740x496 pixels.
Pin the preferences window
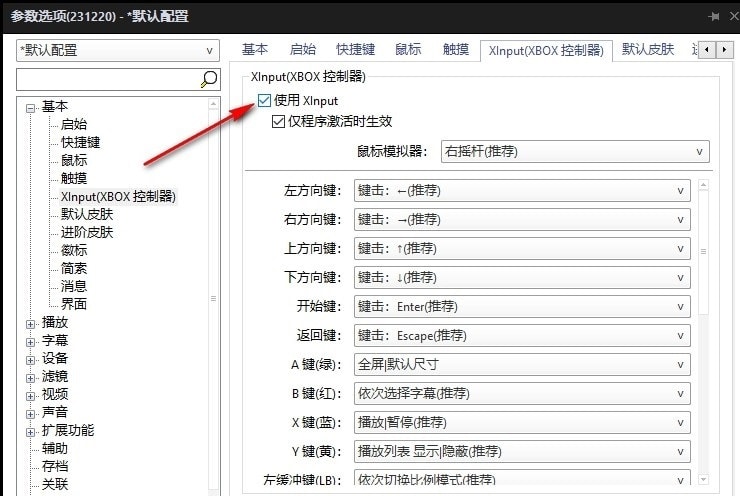tap(714, 17)
